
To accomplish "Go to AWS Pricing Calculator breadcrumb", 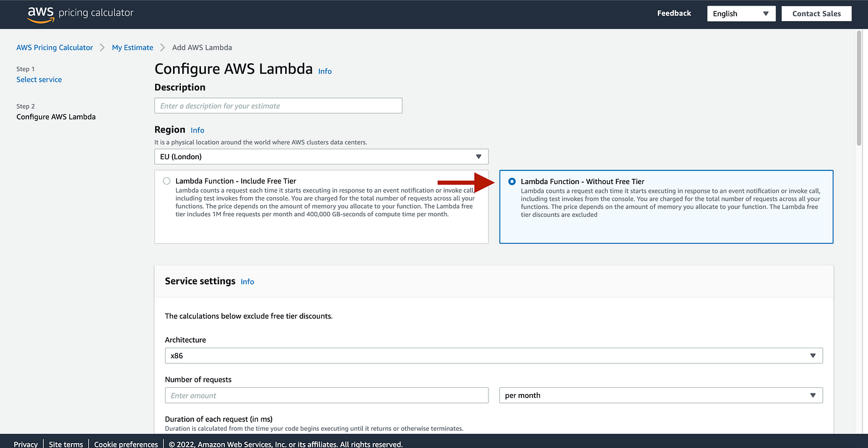I will point(55,48).
